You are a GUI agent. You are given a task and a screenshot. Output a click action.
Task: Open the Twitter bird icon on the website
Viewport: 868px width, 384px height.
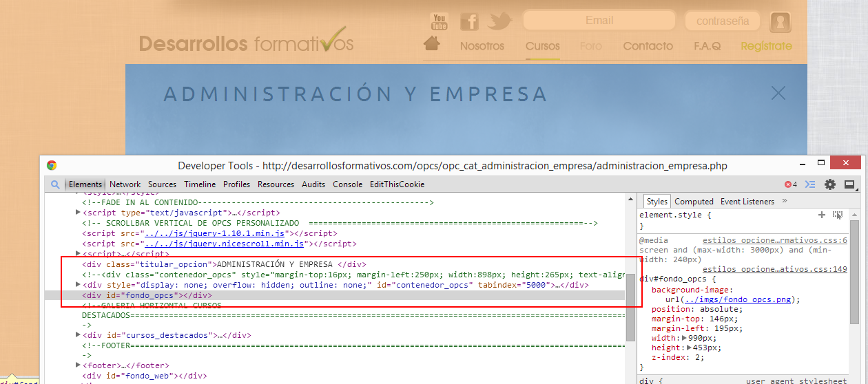(x=500, y=21)
